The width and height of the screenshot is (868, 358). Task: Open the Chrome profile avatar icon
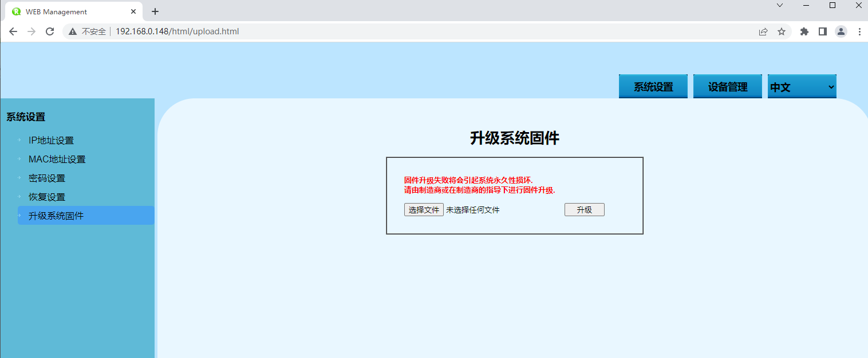coord(841,31)
